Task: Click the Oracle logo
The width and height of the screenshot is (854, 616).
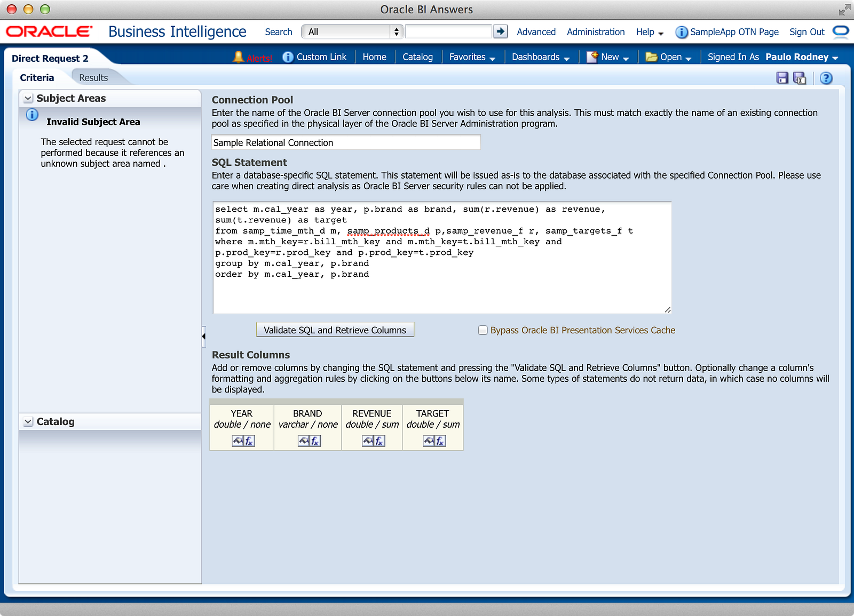Action: point(49,31)
